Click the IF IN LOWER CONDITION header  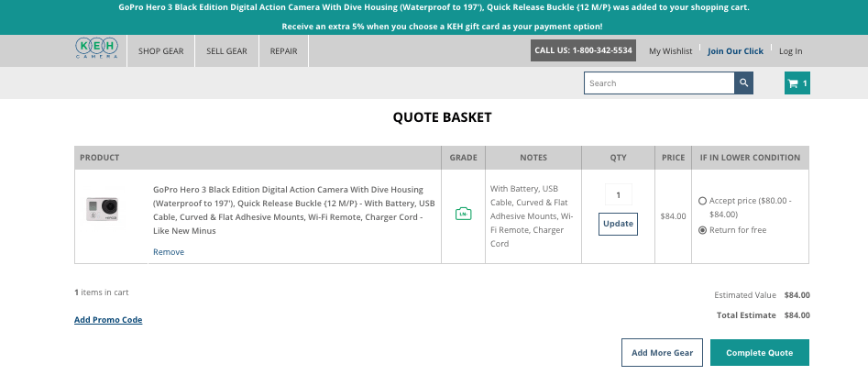point(750,158)
